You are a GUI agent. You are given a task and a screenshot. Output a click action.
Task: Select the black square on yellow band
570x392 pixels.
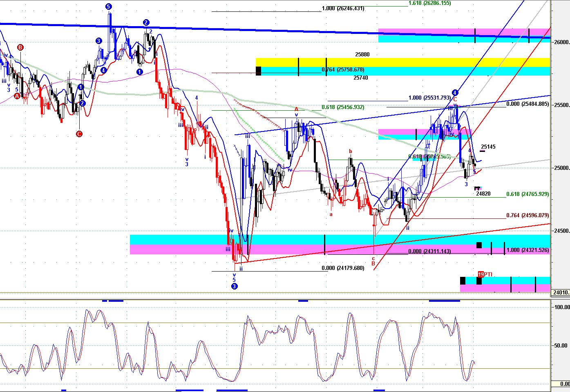(258, 71)
